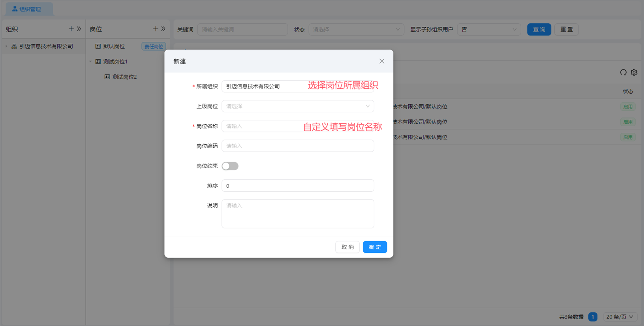The height and width of the screenshot is (326, 644).
Task: Click the refresh icon above the table
Action: point(623,72)
